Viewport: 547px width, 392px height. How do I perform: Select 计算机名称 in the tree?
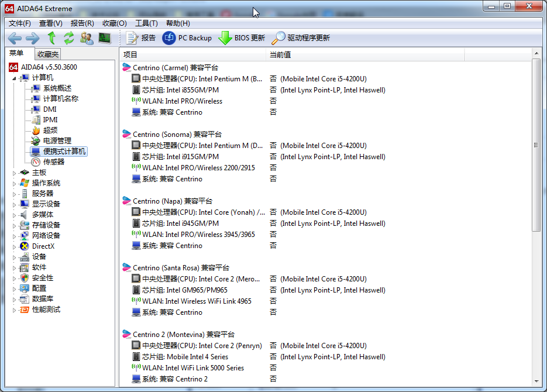tap(61, 99)
